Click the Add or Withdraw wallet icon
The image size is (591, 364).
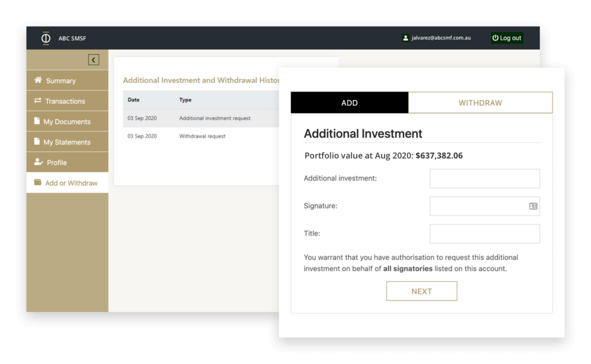[38, 182]
